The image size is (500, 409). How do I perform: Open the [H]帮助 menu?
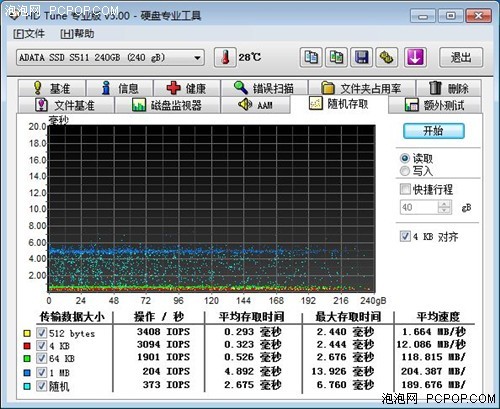tap(77, 34)
